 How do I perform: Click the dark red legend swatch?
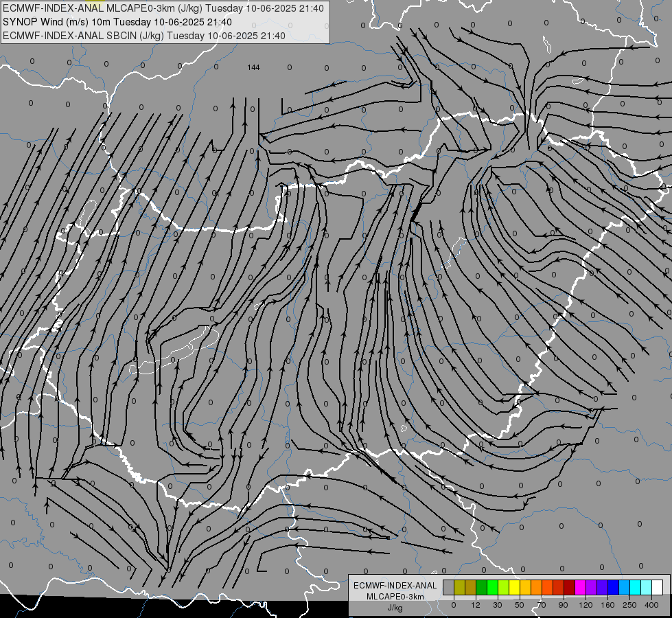pos(570,587)
